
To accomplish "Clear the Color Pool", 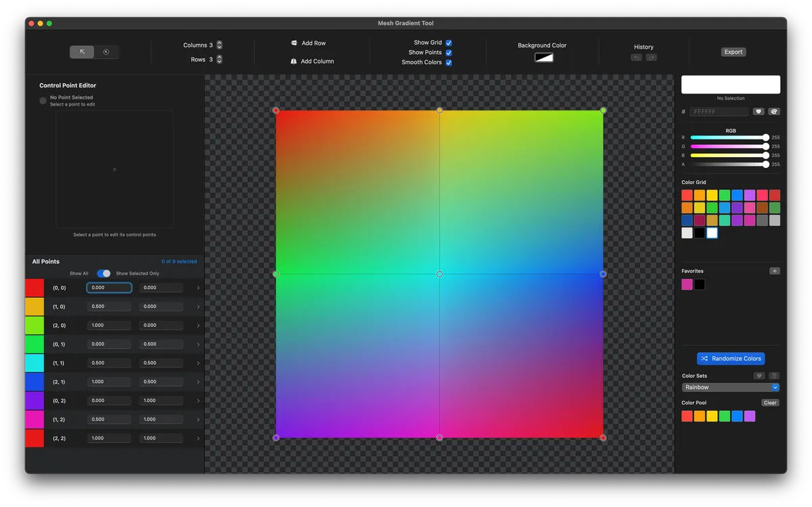I will click(770, 403).
